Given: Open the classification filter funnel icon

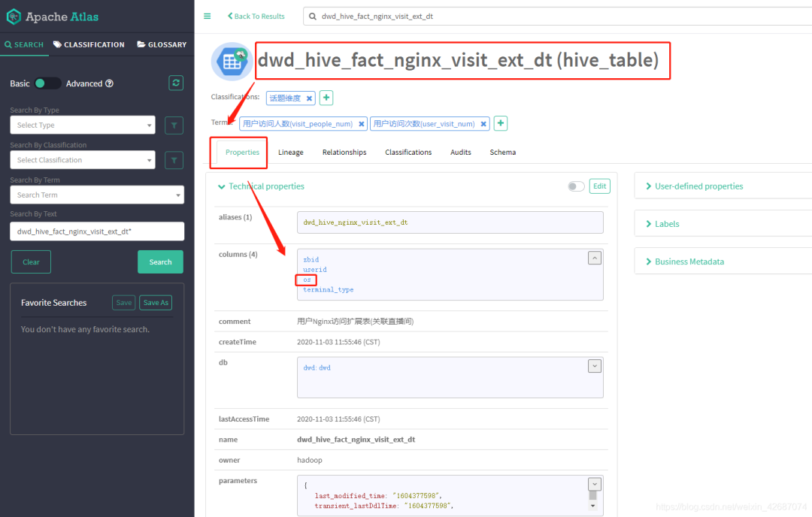Looking at the screenshot, I should click(174, 160).
